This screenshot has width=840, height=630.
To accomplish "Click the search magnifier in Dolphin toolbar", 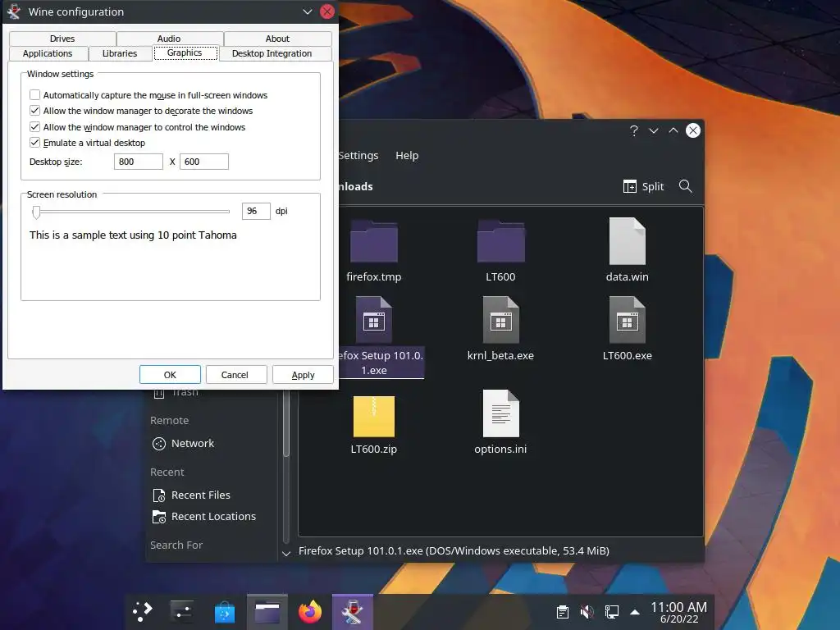I will (x=685, y=186).
